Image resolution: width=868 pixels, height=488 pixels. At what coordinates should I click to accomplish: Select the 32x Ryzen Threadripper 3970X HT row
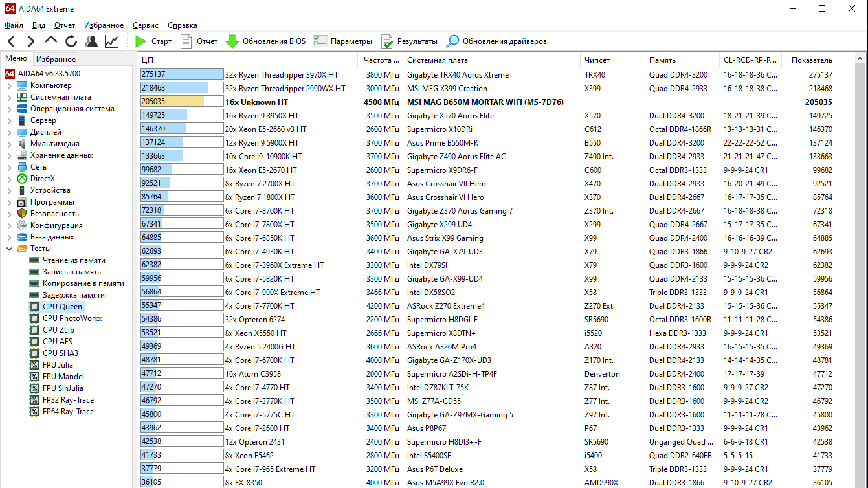487,75
